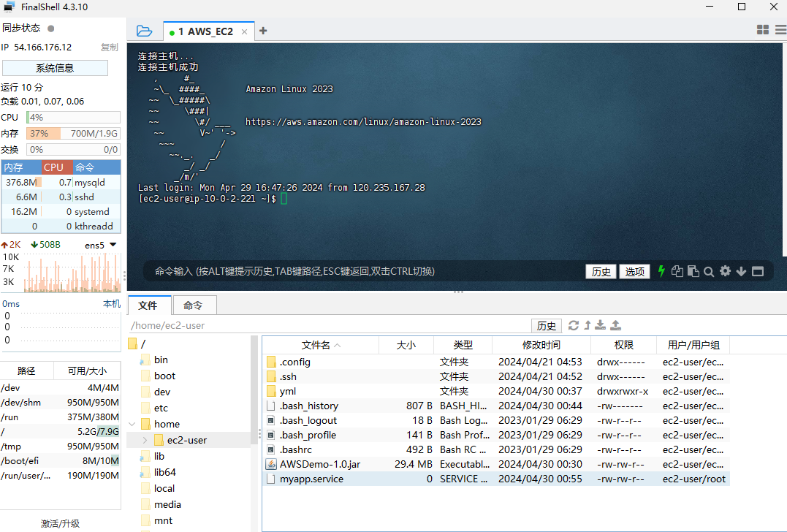Sort processes by CPU column header
The width and height of the screenshot is (787, 532).
click(x=57, y=167)
